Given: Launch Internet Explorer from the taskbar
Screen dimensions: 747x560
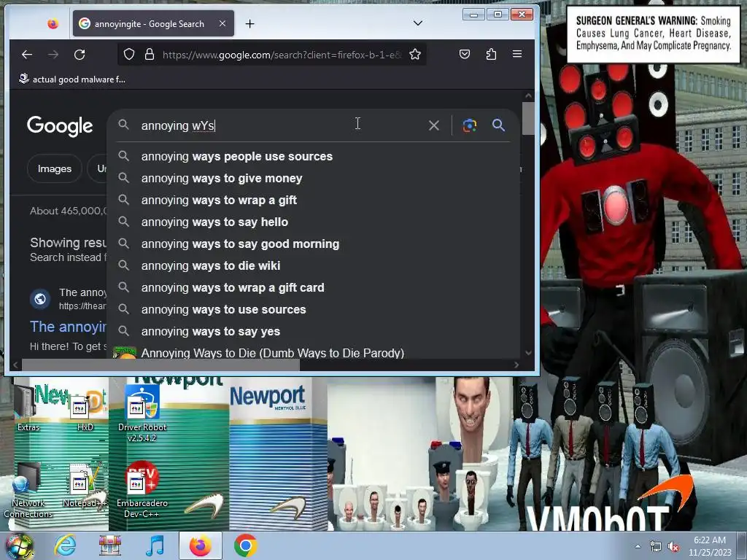Looking at the screenshot, I should coord(64,545).
